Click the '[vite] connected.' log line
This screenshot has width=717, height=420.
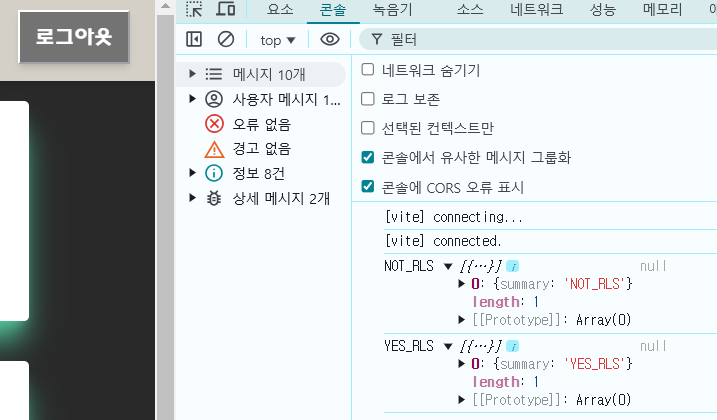tap(443, 241)
